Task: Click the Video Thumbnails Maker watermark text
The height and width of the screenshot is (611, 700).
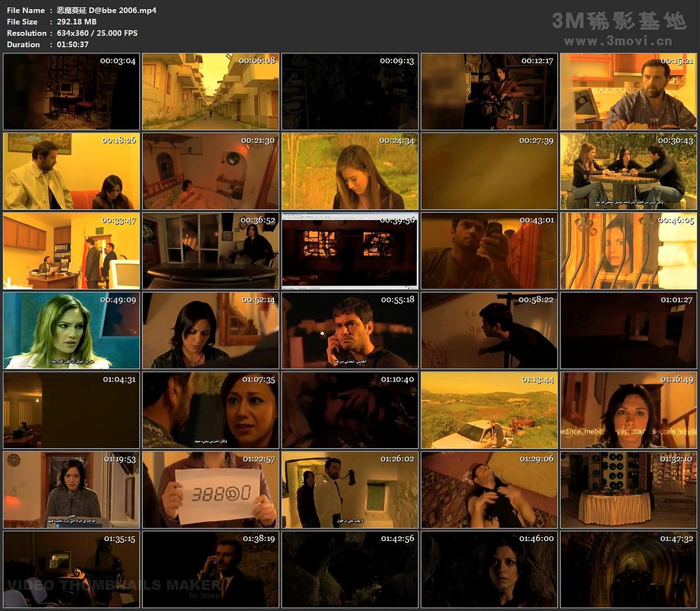Action: coord(113,585)
